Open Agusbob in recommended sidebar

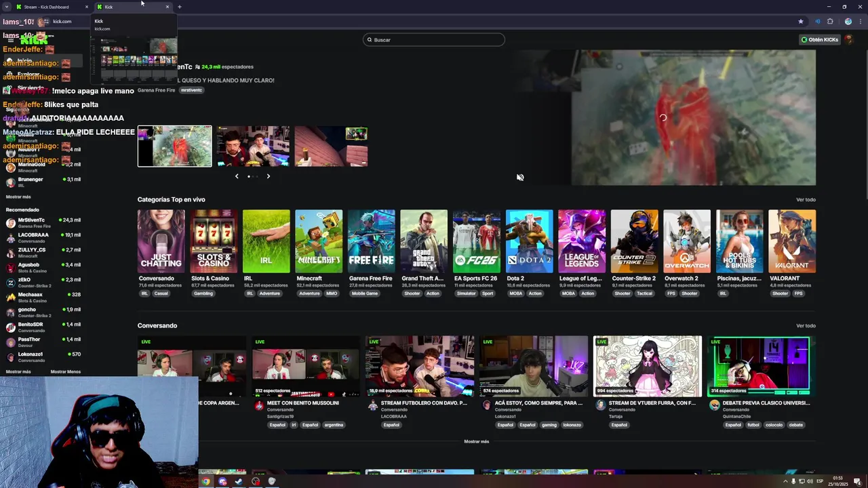43,267
